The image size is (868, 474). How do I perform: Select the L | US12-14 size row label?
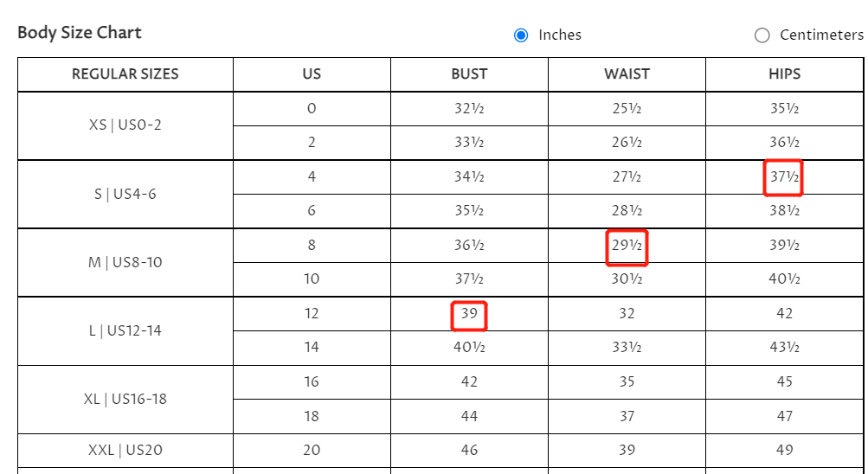(125, 330)
